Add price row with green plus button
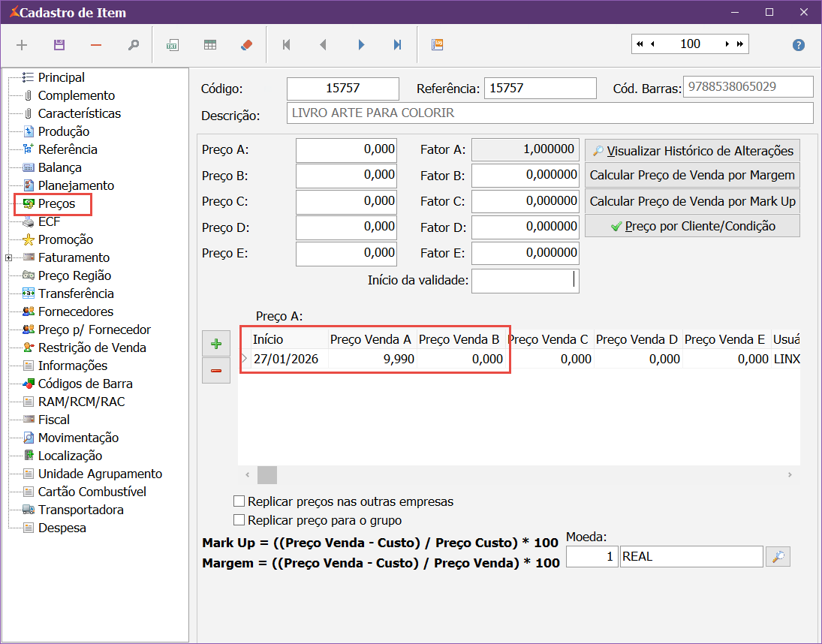The height and width of the screenshot is (644, 822). 216,345
